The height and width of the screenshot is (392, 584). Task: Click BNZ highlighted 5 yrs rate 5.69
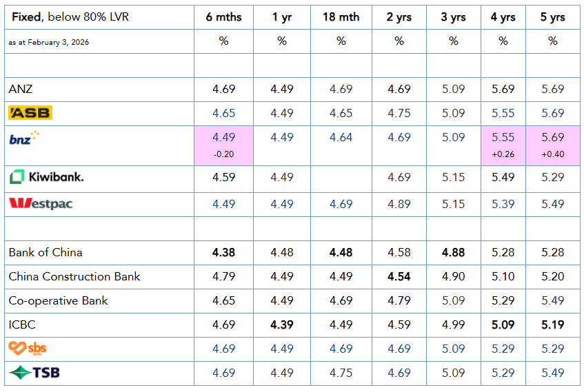tap(553, 137)
